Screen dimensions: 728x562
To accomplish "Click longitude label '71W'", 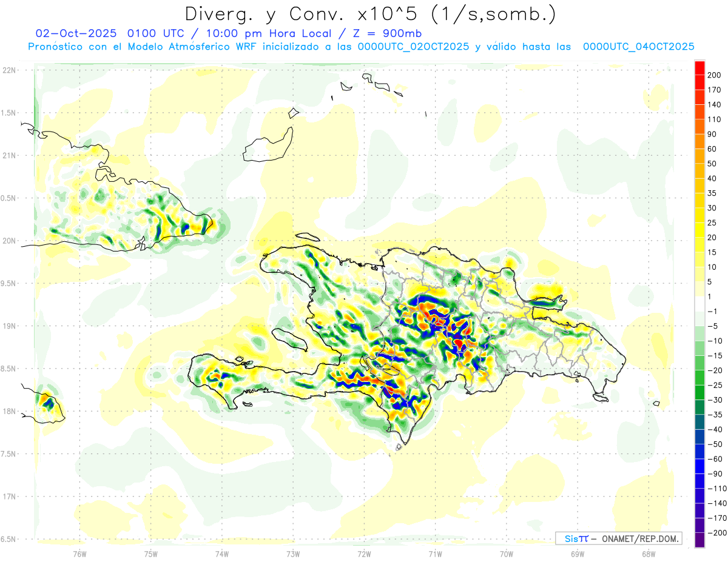I will pyautogui.click(x=435, y=553).
